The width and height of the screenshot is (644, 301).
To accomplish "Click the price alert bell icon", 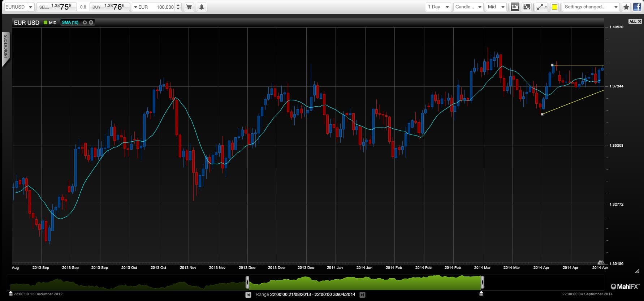I will [202, 7].
